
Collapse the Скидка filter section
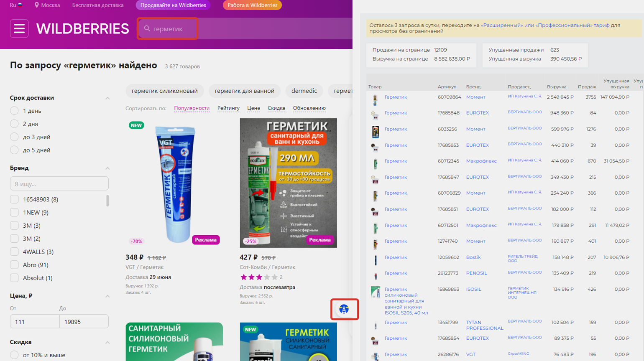tap(107, 343)
